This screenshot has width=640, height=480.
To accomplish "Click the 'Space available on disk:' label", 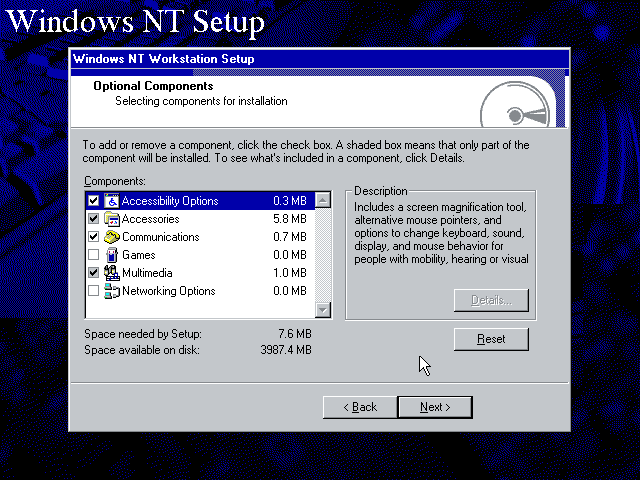I will point(142,350).
